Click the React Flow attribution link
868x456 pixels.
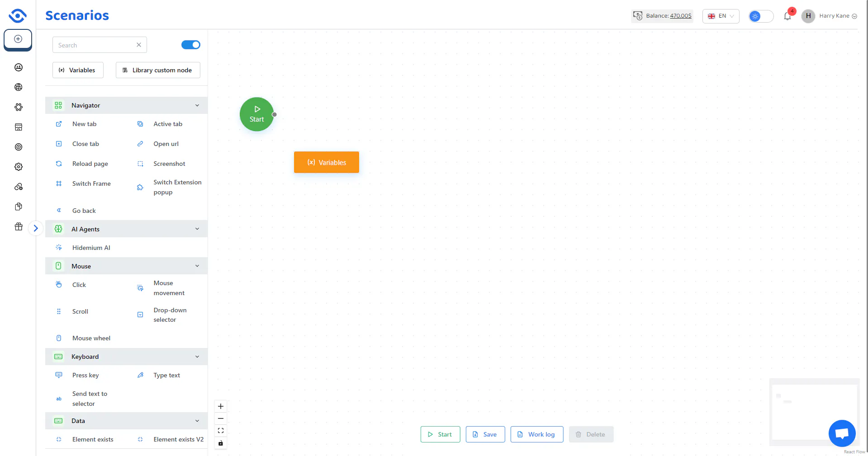(x=854, y=452)
